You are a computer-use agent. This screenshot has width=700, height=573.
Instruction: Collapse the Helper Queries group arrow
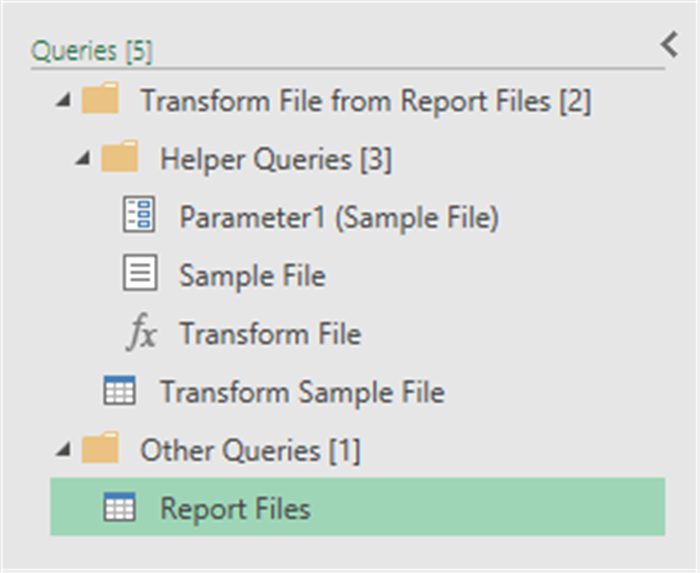(x=84, y=159)
